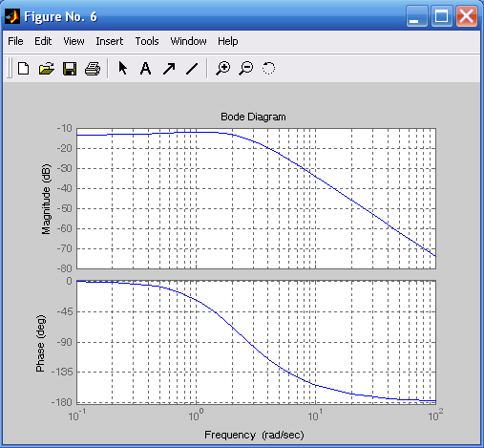
Task: Save the figure with the floppy icon
Action: click(x=70, y=69)
